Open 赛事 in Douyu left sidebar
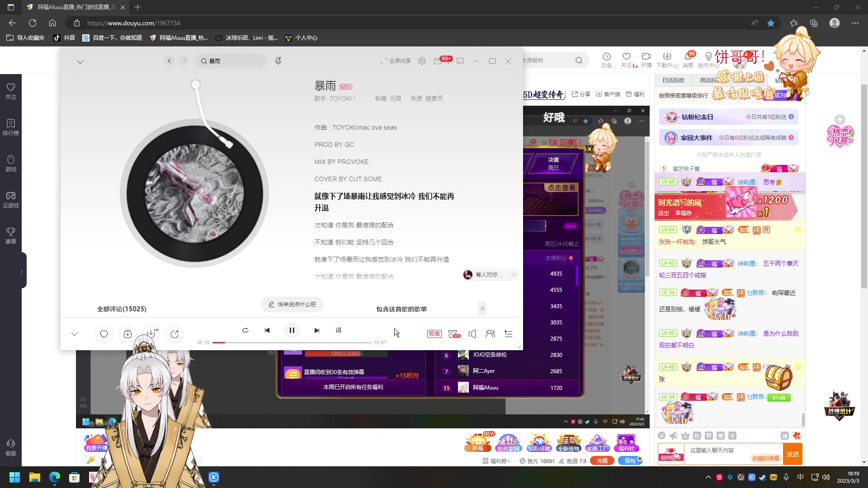 [11, 235]
